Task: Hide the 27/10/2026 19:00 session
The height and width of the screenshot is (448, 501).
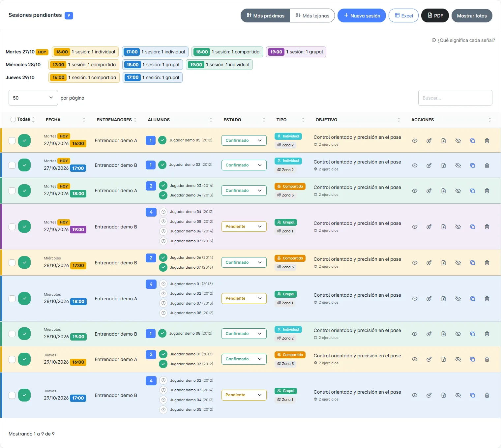Action: click(458, 227)
